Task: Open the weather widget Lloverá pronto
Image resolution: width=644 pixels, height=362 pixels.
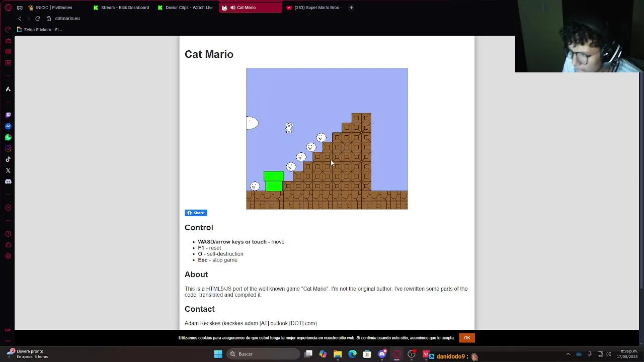Action: click(x=28, y=354)
